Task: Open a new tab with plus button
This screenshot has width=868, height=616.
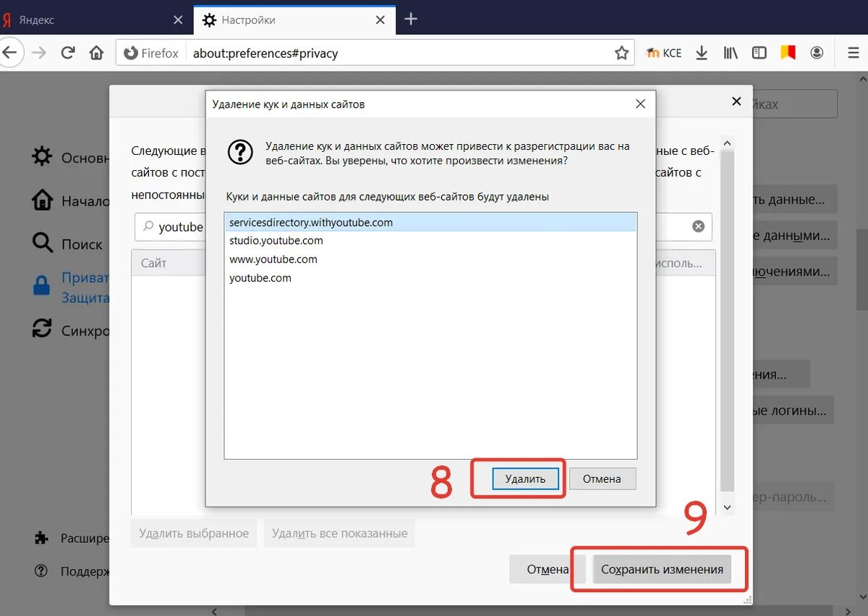Action: (x=411, y=20)
